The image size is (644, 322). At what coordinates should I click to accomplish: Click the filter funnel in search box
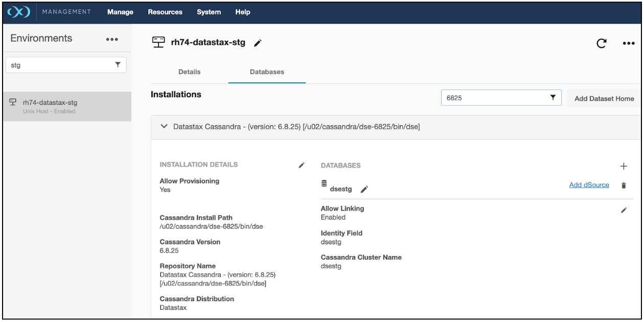(x=118, y=64)
